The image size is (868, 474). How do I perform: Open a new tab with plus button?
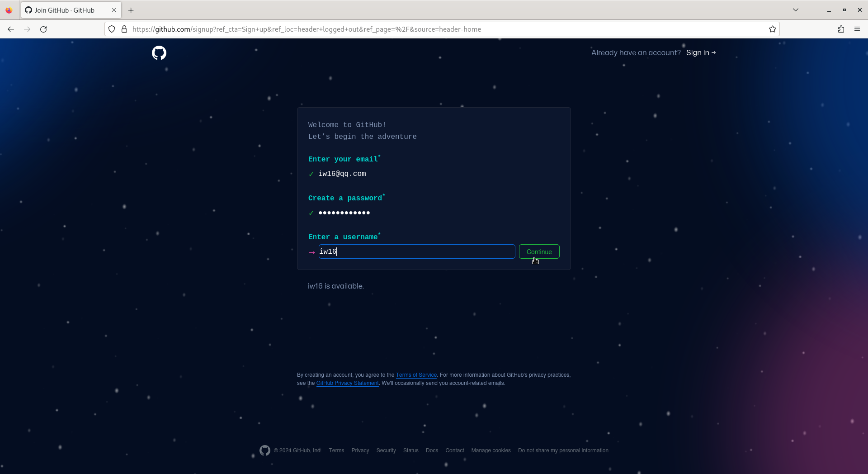pyautogui.click(x=131, y=10)
